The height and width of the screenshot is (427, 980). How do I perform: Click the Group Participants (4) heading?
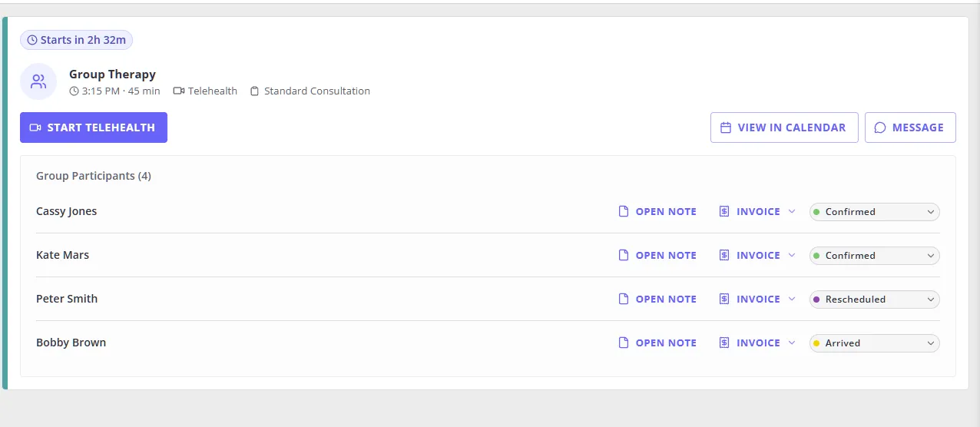pos(94,176)
